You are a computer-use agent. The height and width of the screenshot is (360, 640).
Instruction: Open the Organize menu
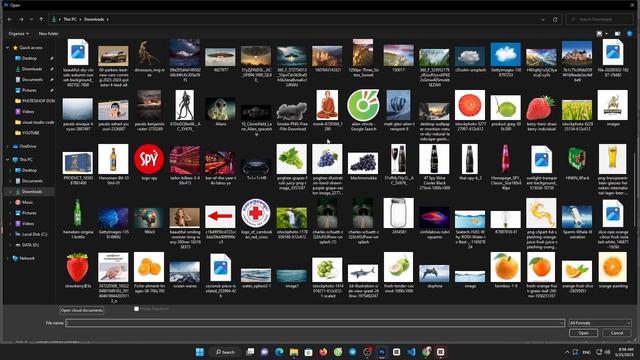(x=18, y=33)
